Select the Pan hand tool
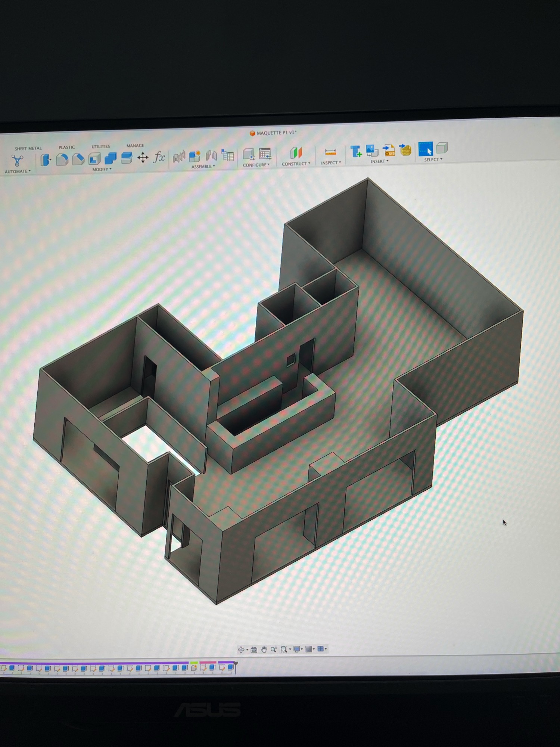 (x=264, y=650)
